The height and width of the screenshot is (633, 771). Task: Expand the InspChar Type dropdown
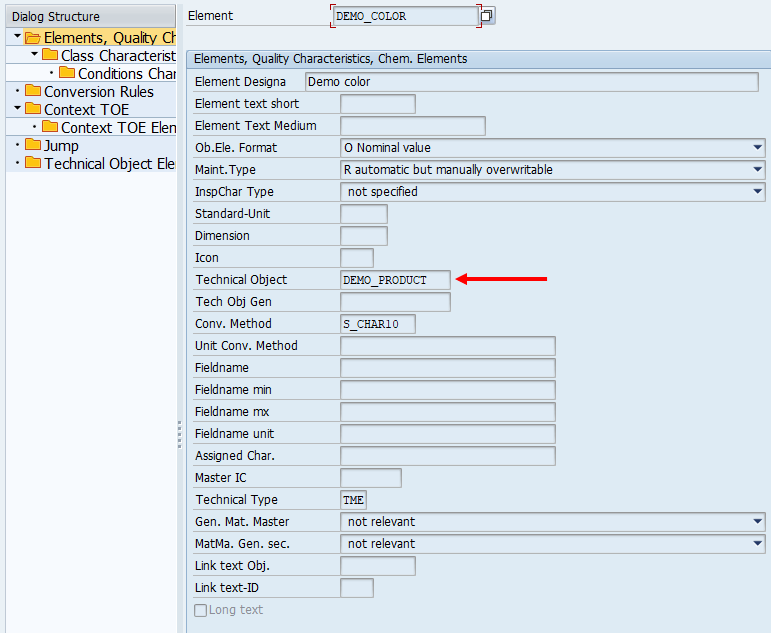[758, 192]
